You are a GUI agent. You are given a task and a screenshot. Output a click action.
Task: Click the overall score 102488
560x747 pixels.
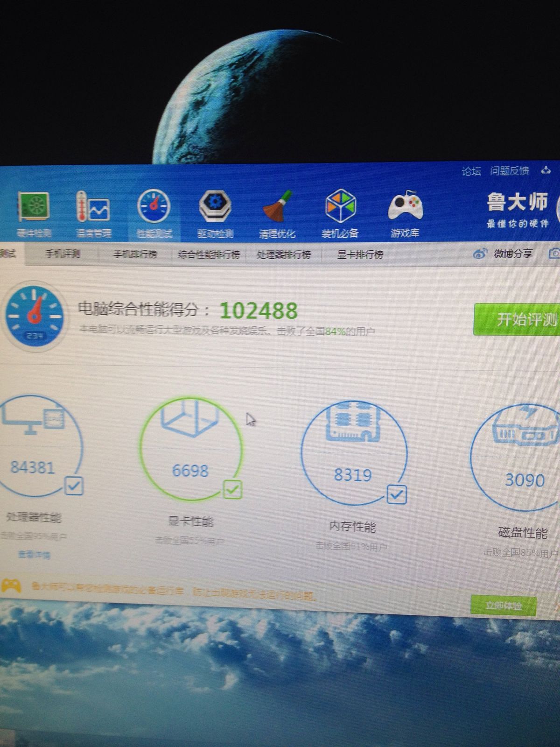[x=259, y=310]
